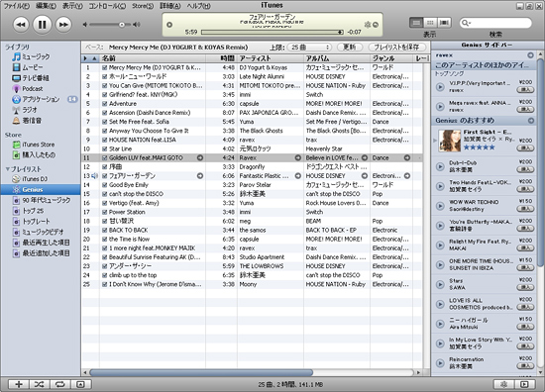Sort by the アルバム column header

(337, 58)
